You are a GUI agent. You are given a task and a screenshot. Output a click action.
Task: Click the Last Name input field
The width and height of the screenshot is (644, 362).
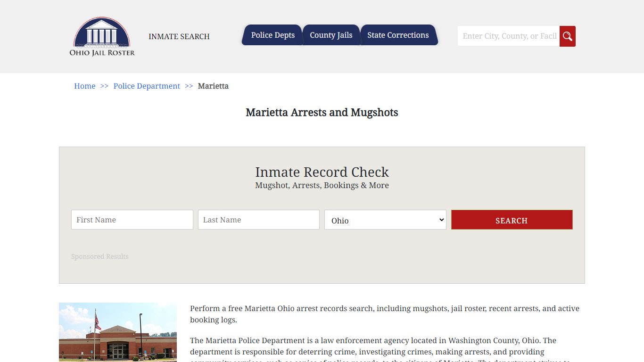click(259, 220)
